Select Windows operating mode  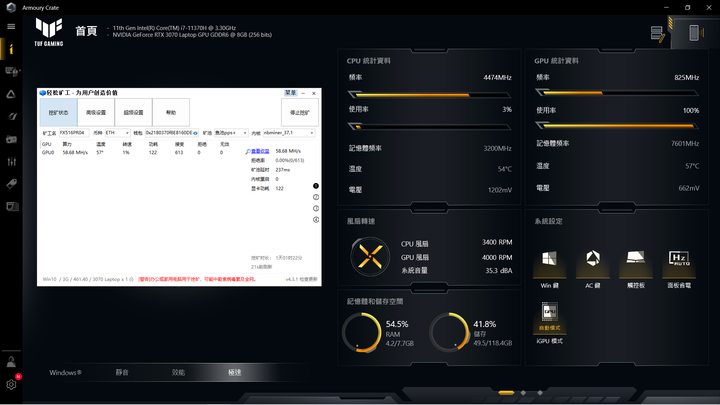coord(65,372)
